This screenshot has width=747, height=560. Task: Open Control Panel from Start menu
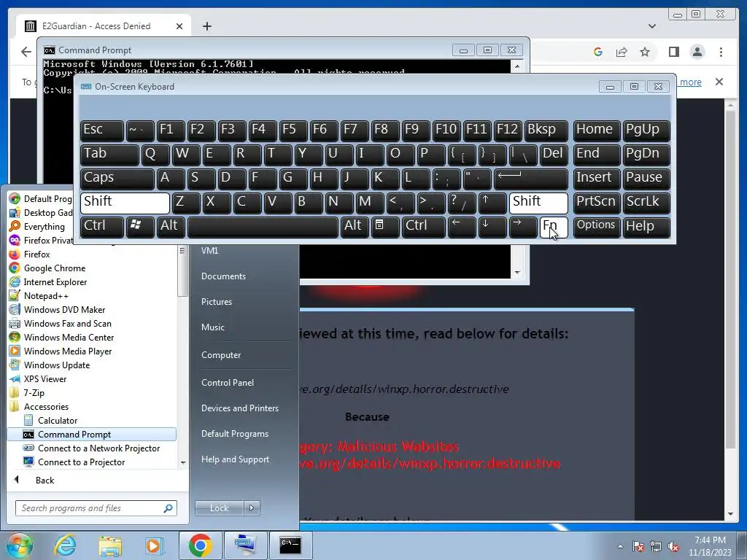228,383
